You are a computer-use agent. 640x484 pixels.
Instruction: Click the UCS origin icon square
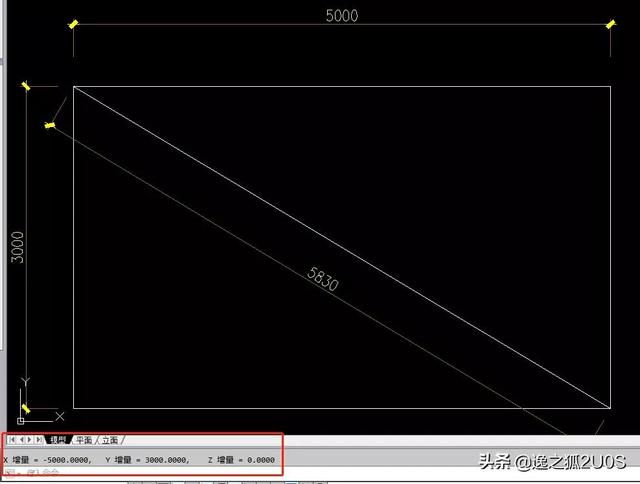(20, 421)
